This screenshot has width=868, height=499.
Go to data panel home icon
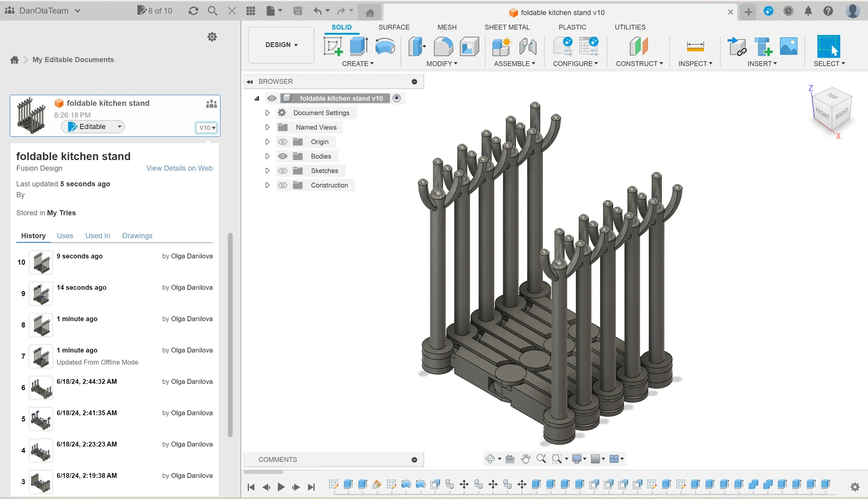click(x=14, y=60)
